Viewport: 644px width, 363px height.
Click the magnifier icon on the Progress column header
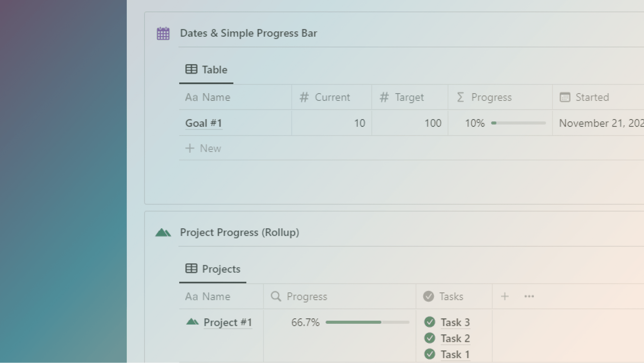pos(276,296)
